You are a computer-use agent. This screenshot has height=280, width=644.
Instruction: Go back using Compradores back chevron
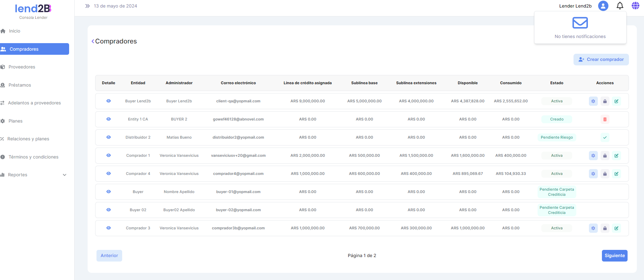coord(93,41)
